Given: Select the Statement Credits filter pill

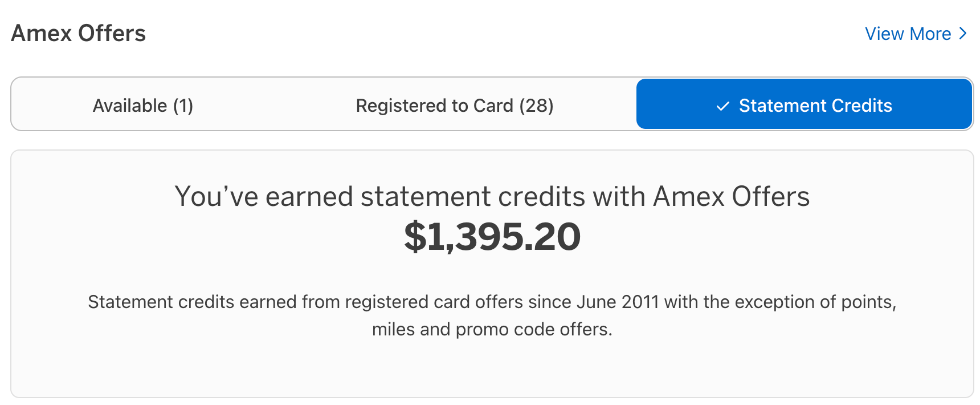Looking at the screenshot, I should [x=804, y=104].
